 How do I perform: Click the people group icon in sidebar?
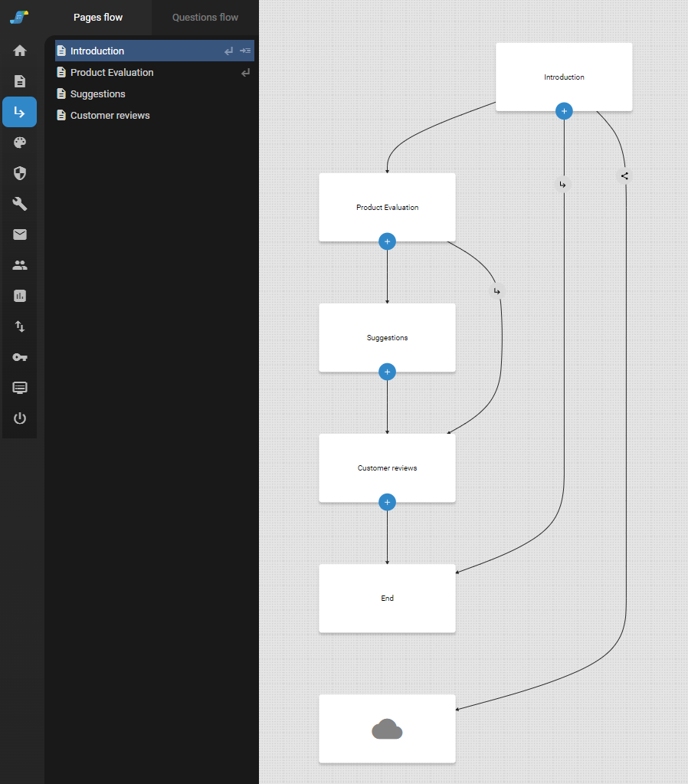(20, 265)
